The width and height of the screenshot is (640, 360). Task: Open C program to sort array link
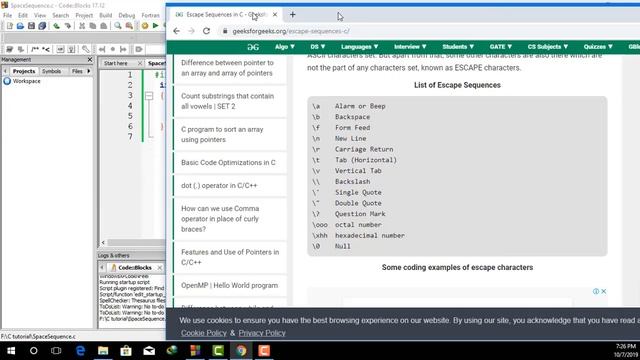click(x=222, y=134)
